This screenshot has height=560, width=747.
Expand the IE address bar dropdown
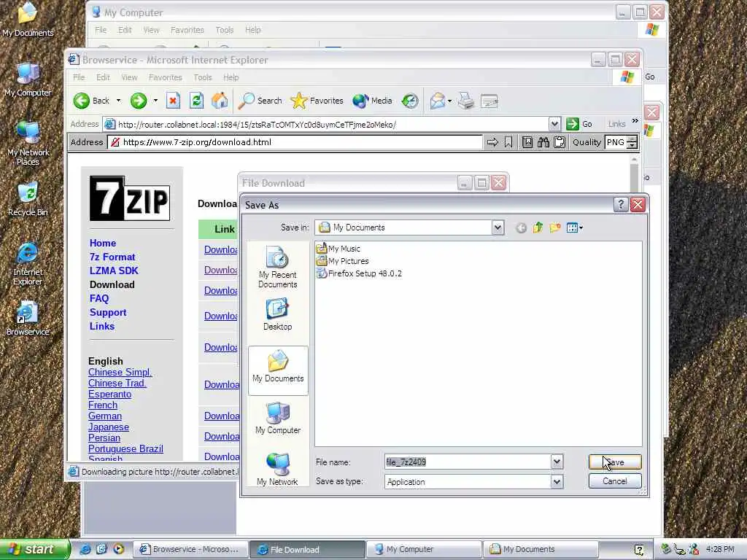pyautogui.click(x=554, y=124)
